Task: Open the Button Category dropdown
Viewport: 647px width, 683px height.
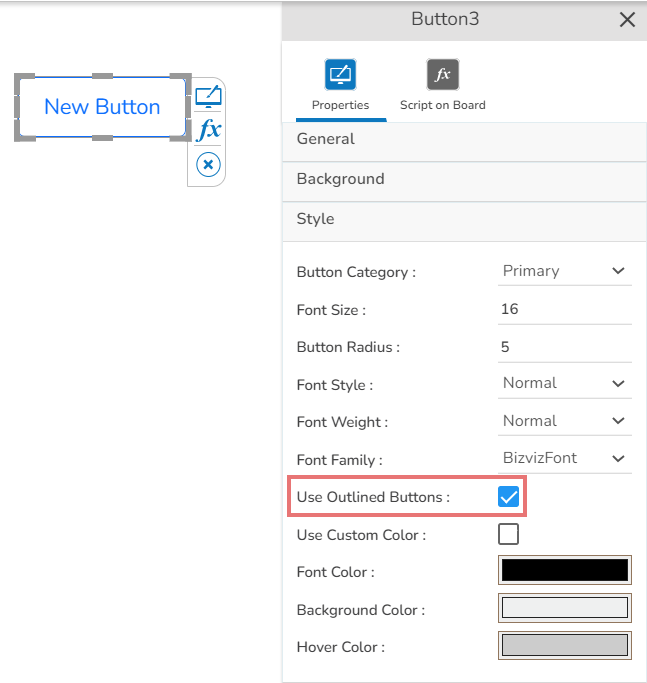Action: [565, 271]
